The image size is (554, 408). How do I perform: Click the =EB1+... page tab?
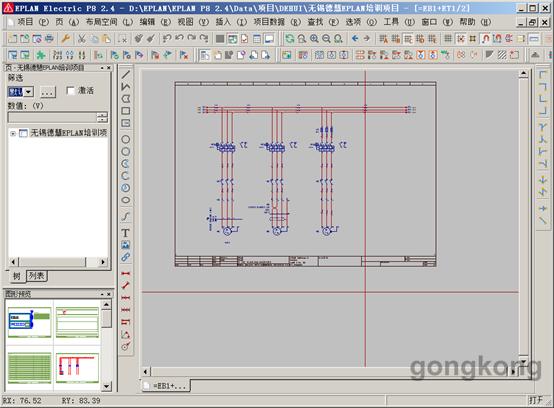pyautogui.click(x=166, y=386)
